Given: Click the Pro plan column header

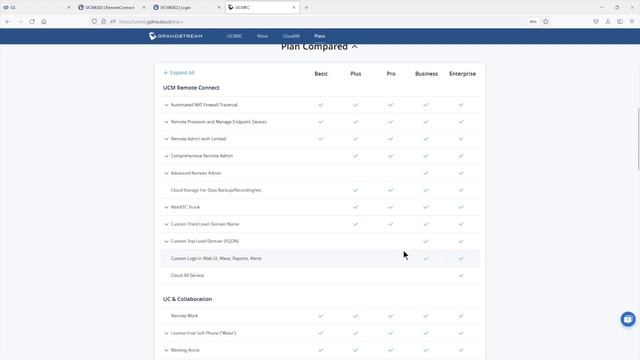Looking at the screenshot, I should [391, 74].
